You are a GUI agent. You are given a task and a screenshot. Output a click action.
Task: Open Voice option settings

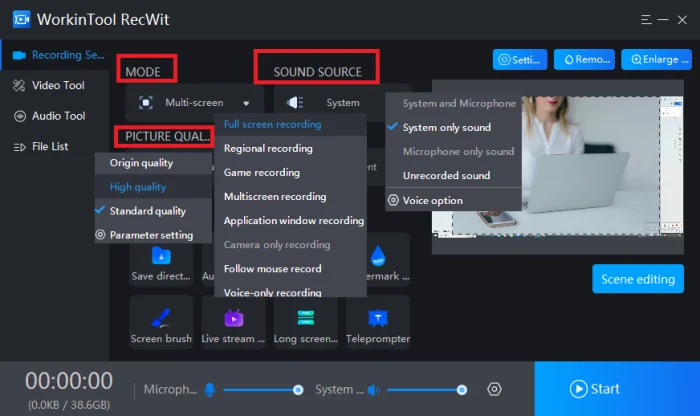pyautogui.click(x=454, y=200)
